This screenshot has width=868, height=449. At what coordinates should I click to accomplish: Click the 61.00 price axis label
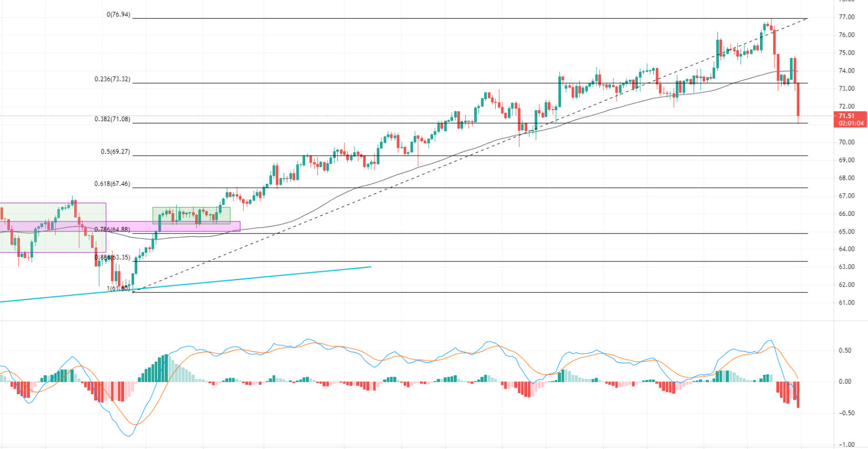(846, 303)
